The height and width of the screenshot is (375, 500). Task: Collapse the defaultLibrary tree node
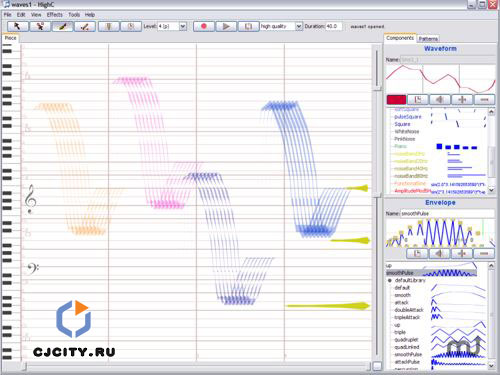pos(389,281)
